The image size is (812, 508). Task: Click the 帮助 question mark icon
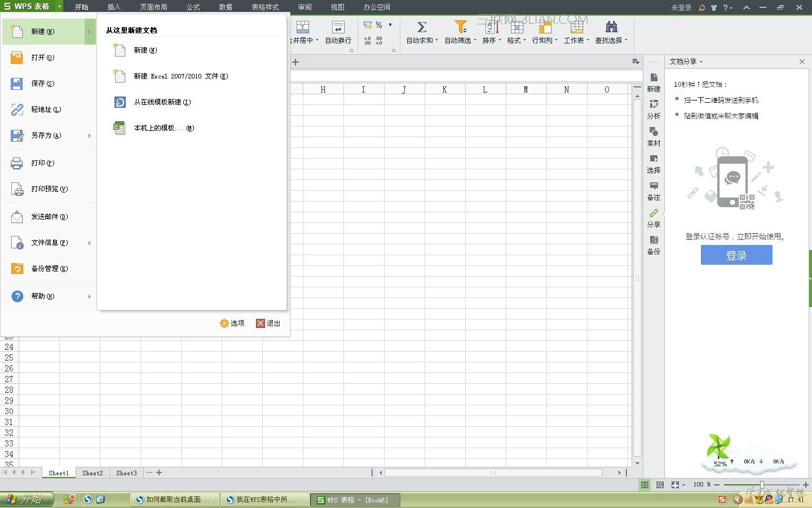click(x=17, y=296)
